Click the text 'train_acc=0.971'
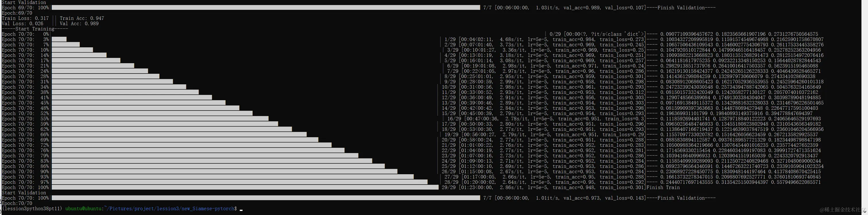868x215 pixels. click(x=576, y=66)
